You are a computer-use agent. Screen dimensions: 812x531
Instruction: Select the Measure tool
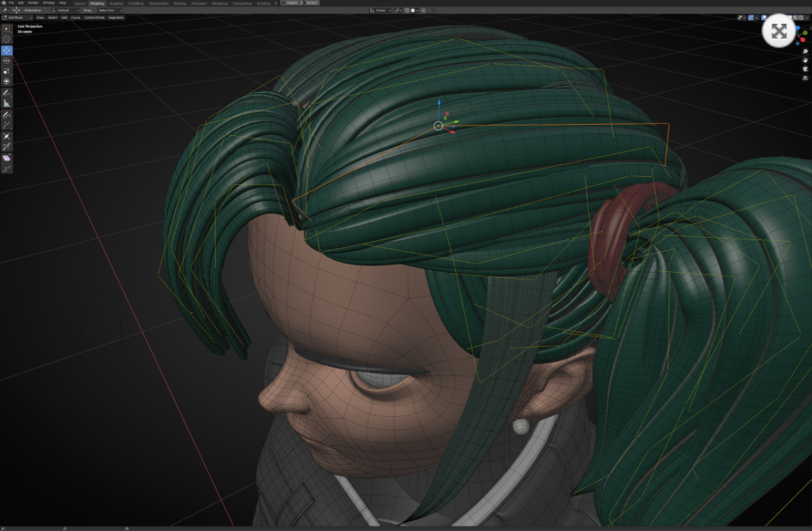[x=6, y=103]
